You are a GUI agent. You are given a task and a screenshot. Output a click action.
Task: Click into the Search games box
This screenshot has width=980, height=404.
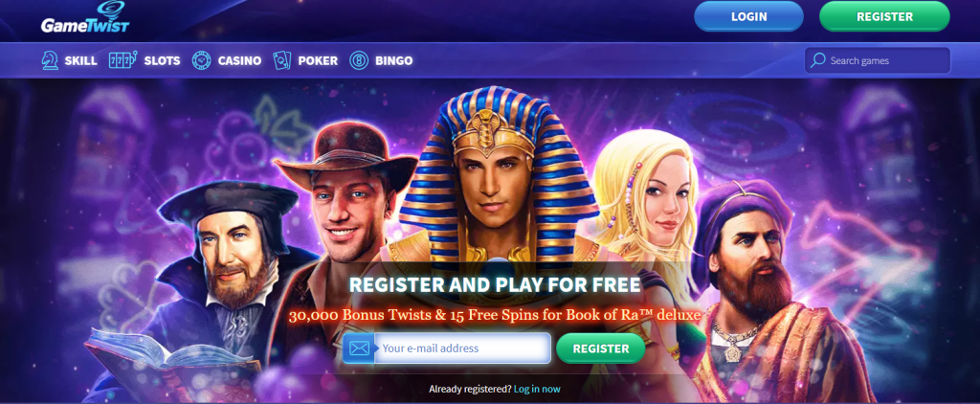coord(878,60)
